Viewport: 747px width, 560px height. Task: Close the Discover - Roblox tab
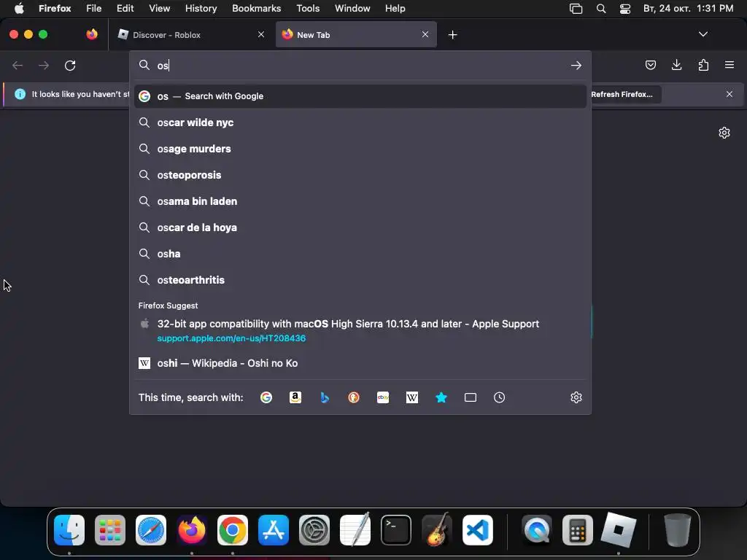point(261,34)
